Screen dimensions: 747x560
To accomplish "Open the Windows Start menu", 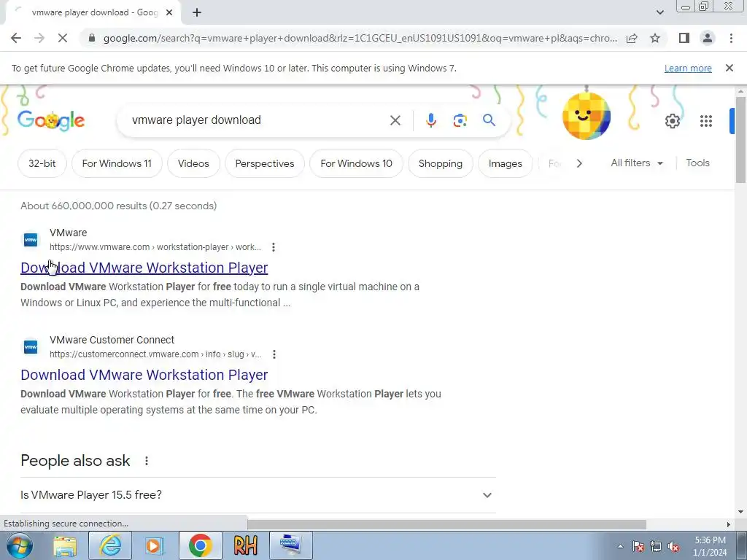I will point(19,545).
